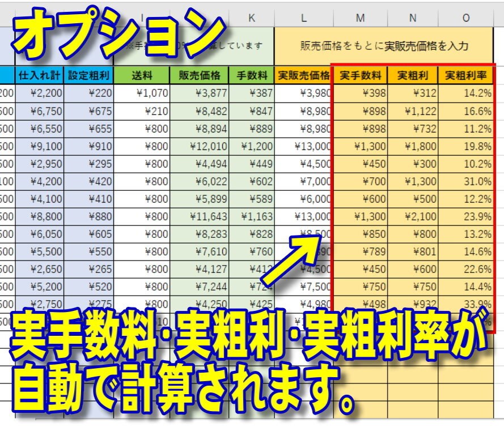Image resolution: width=504 pixels, height=427 pixels.
Task: Select the ¥1,163 手数料 cell
Action: (x=252, y=217)
